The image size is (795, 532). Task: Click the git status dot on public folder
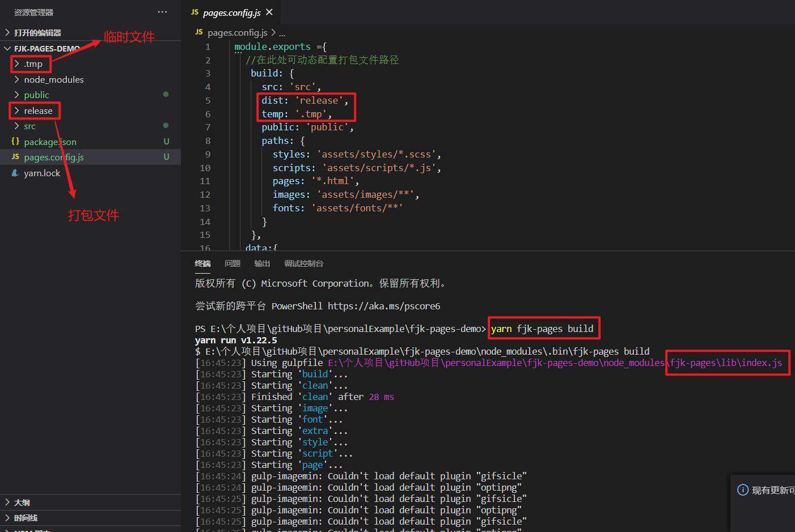tap(166, 94)
